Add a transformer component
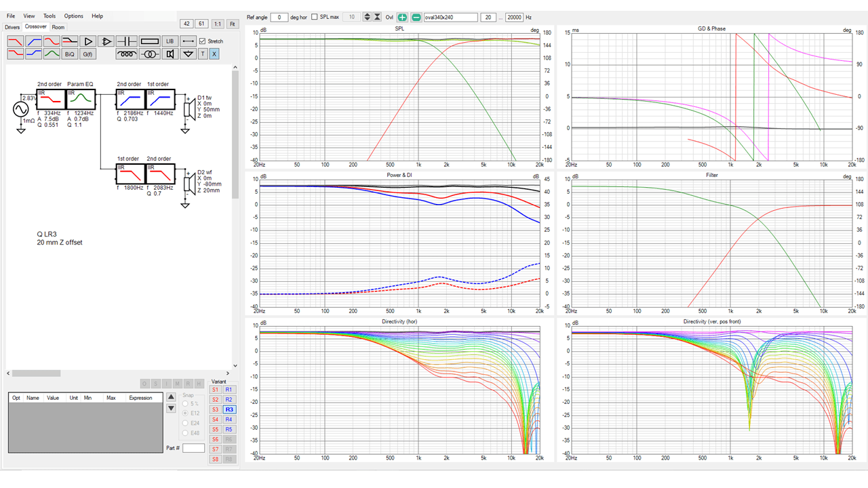 pos(150,54)
